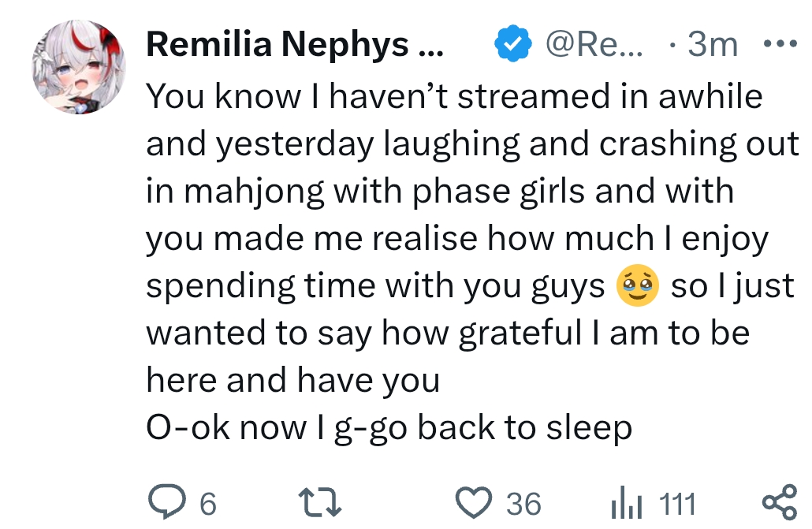Screen dimensions: 812x529
Task: Reply to Remilia's tweet via speech bubble icon
Action: tap(167, 502)
